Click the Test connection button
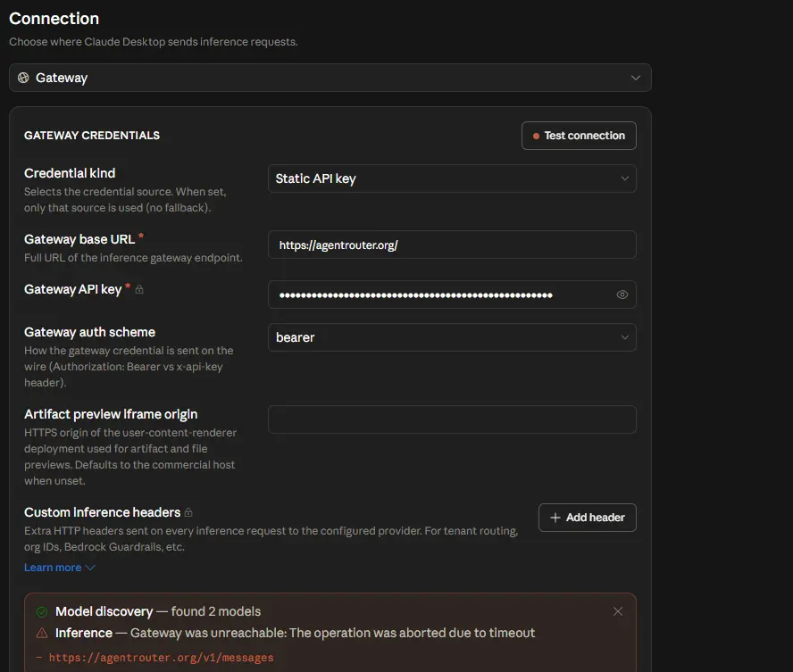 (x=579, y=136)
